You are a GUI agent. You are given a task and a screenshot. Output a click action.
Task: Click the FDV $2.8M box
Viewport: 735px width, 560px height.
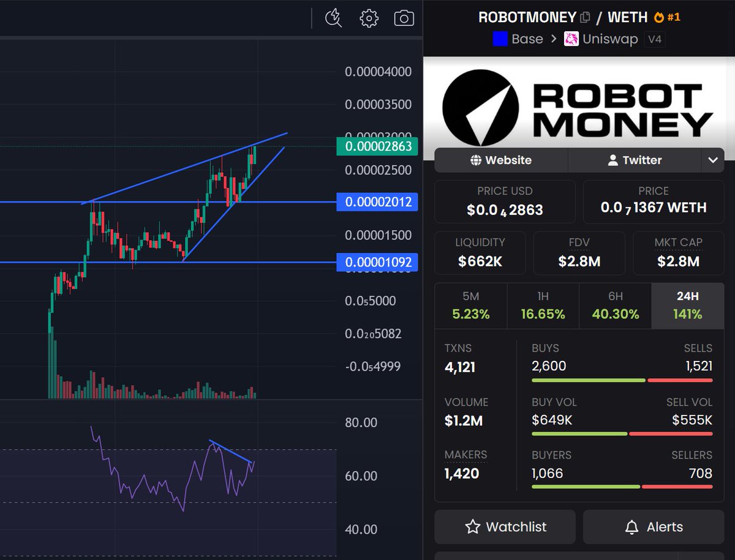coord(579,253)
